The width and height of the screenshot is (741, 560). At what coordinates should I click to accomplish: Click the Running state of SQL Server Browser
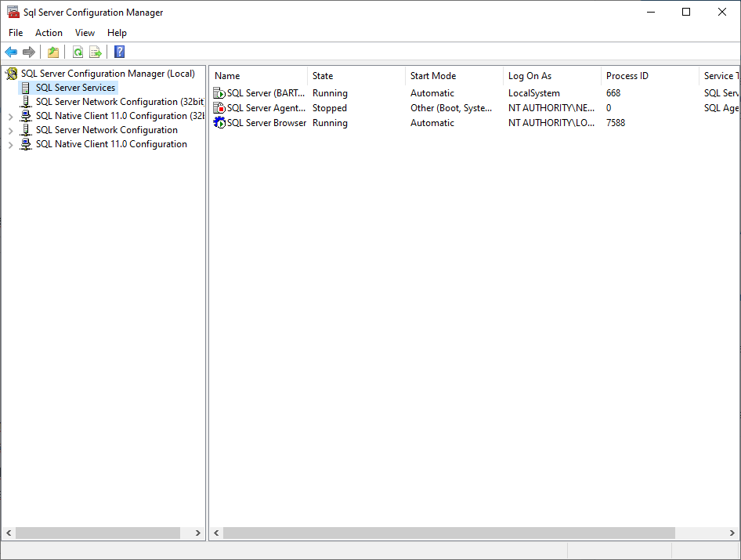pyautogui.click(x=330, y=122)
